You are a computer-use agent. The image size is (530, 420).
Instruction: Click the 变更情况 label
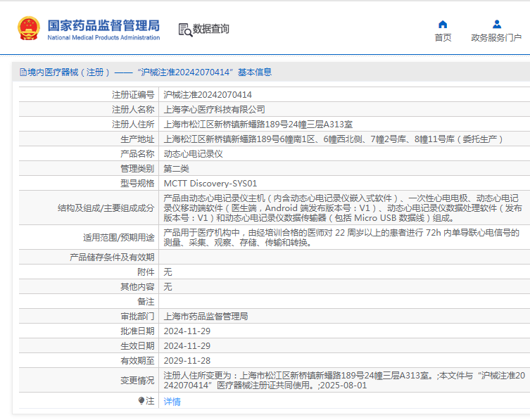pos(137,381)
